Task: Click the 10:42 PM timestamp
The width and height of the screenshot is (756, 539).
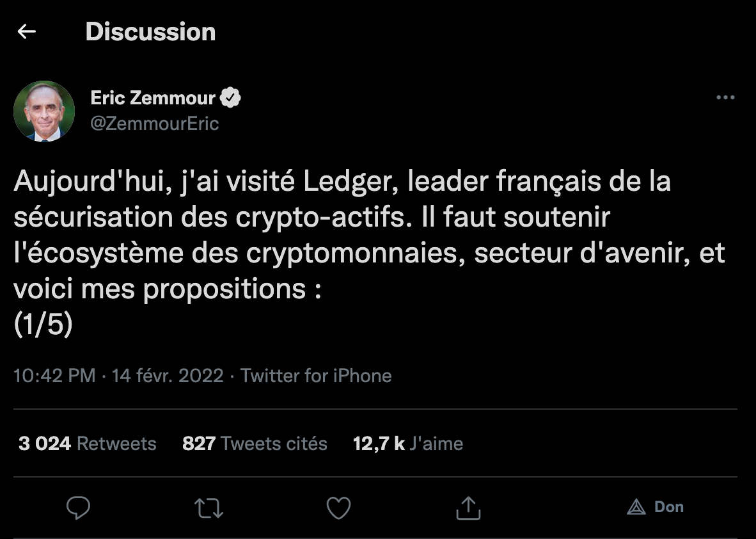Action: point(54,375)
